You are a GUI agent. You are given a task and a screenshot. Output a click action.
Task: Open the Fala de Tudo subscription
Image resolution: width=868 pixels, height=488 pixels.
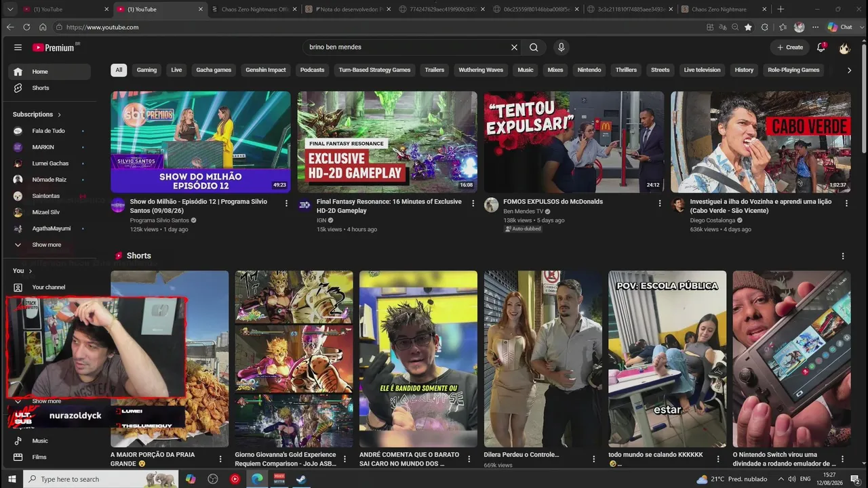click(x=50, y=131)
